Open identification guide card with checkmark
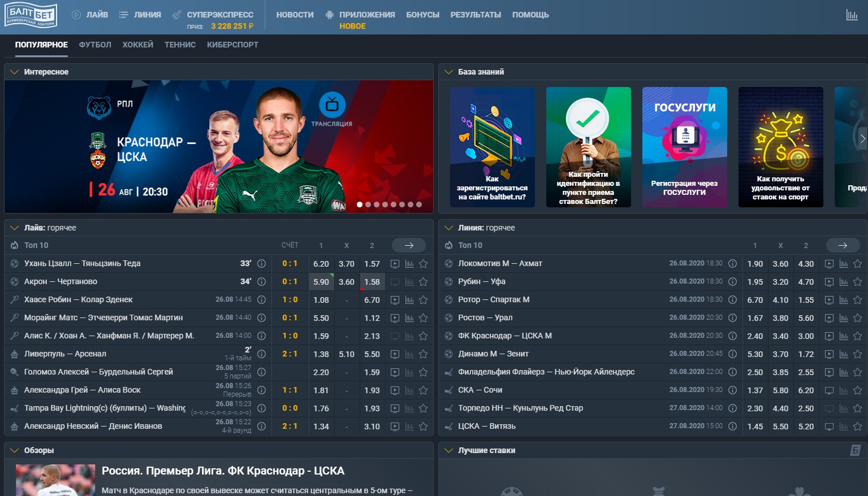The height and width of the screenshot is (496, 868). tap(588, 147)
